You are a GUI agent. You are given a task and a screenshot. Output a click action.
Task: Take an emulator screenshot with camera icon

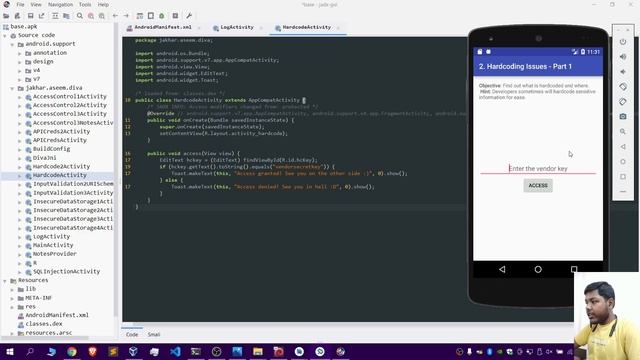[623, 117]
